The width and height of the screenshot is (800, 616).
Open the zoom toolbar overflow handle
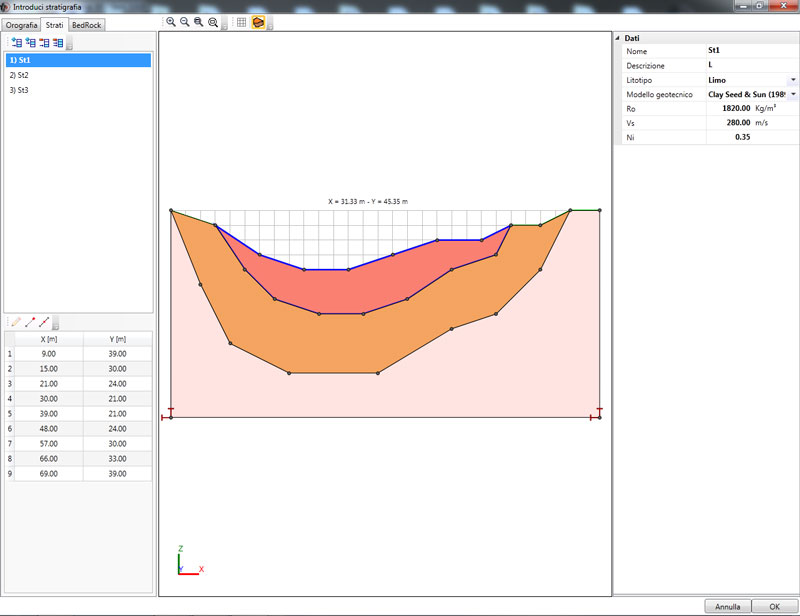coord(224,23)
